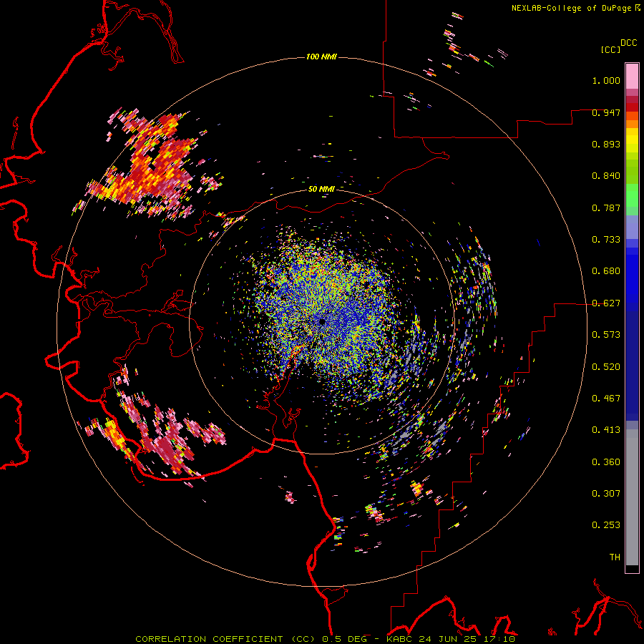Click the 17:10 timestamp in caption
Viewport: 644px width, 644px height.
(x=499, y=639)
